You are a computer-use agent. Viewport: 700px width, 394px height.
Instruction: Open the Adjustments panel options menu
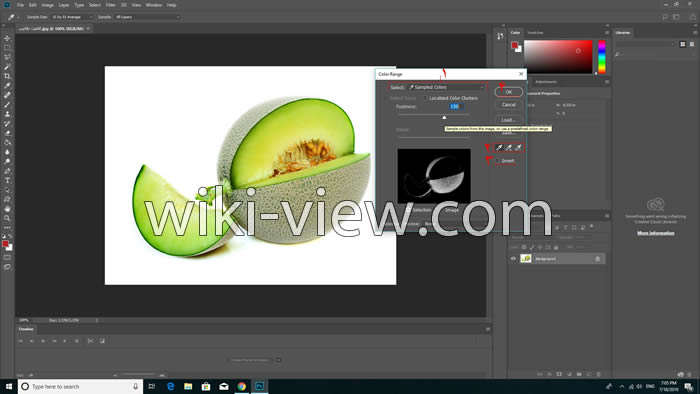click(x=607, y=82)
